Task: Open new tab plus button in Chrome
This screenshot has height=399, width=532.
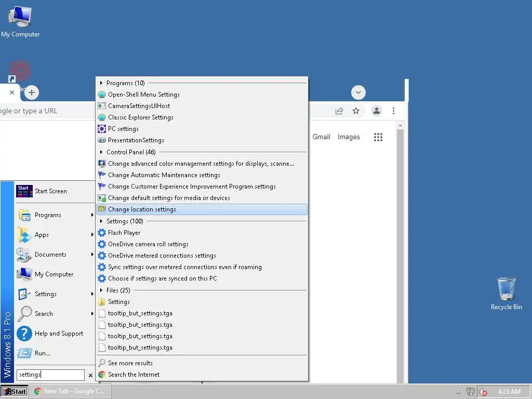Action: click(32, 92)
